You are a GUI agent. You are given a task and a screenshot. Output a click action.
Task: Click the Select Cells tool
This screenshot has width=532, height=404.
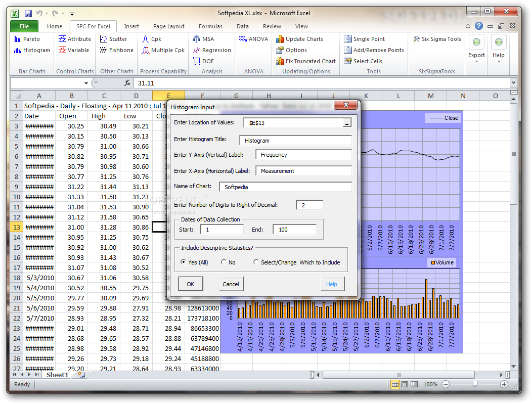363,61
